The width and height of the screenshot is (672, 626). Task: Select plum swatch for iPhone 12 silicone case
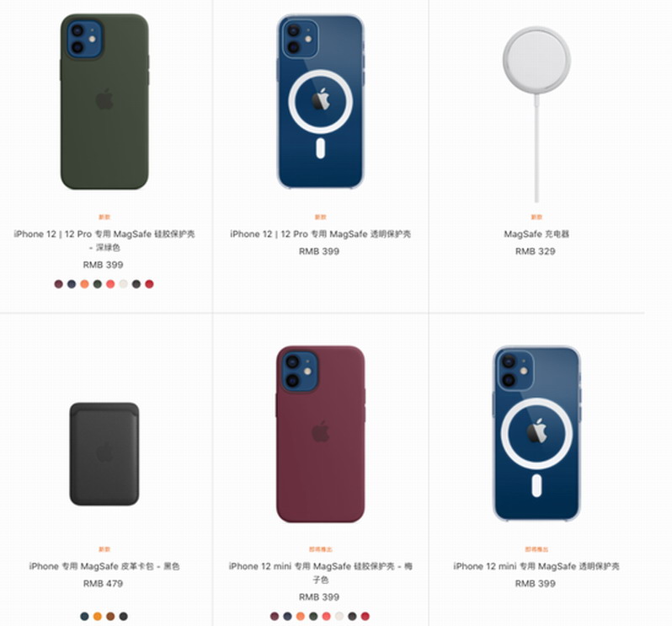[x=59, y=284]
